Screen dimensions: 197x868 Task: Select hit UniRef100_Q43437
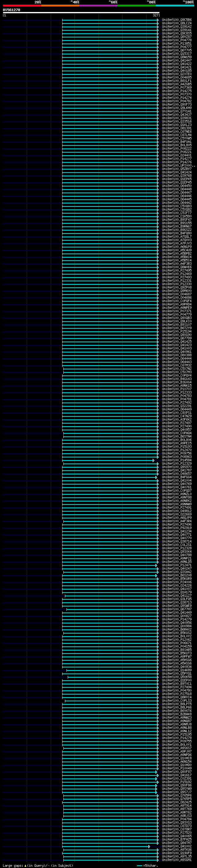tap(176, 115)
